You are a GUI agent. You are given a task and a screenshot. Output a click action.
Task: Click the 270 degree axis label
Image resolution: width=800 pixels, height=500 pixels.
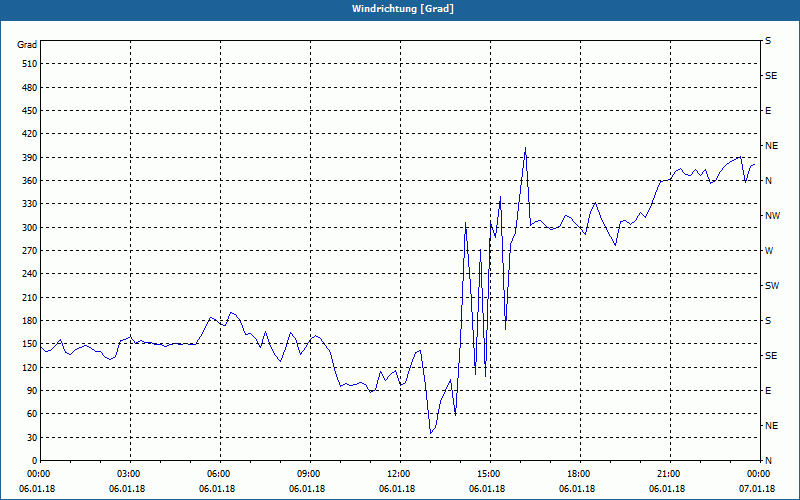30,251
